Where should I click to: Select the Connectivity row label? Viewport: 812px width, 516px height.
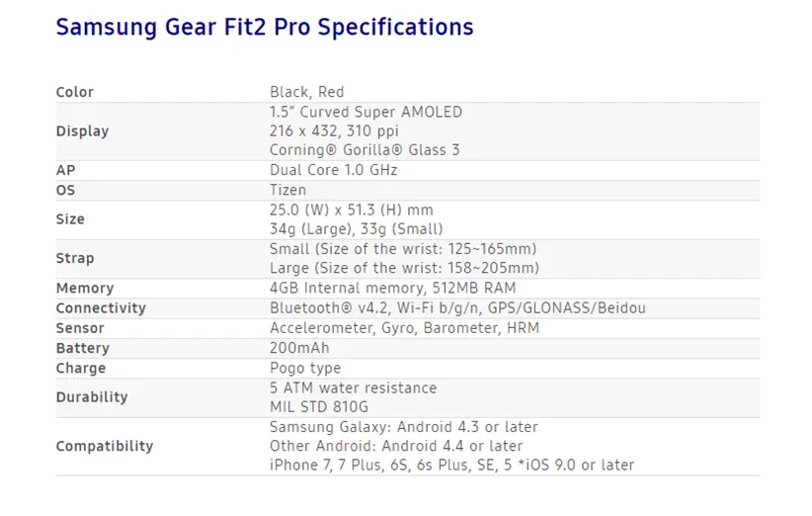pyautogui.click(x=101, y=308)
